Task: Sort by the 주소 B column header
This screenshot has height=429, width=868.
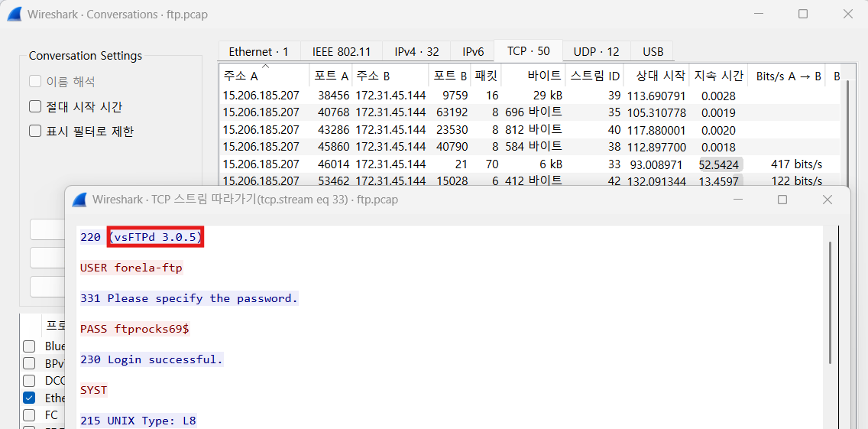Action: (x=390, y=76)
